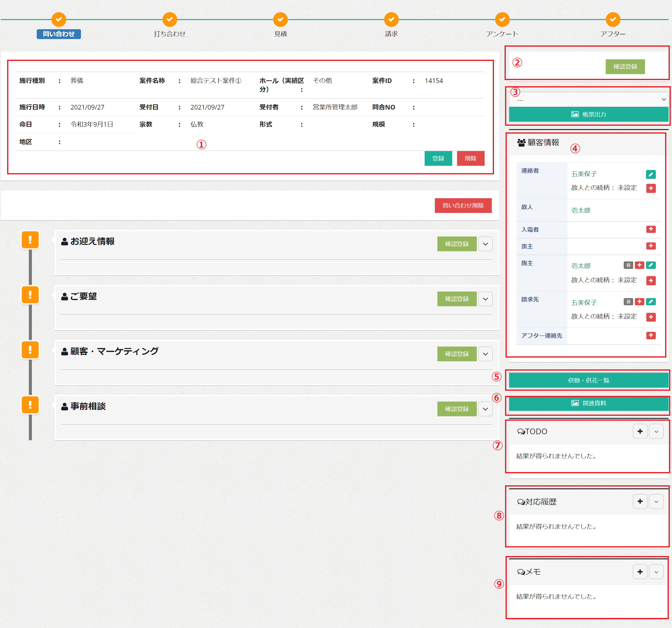Click edit pencil icon in 請求先 row
Viewport: 672px width, 628px height.
point(650,302)
